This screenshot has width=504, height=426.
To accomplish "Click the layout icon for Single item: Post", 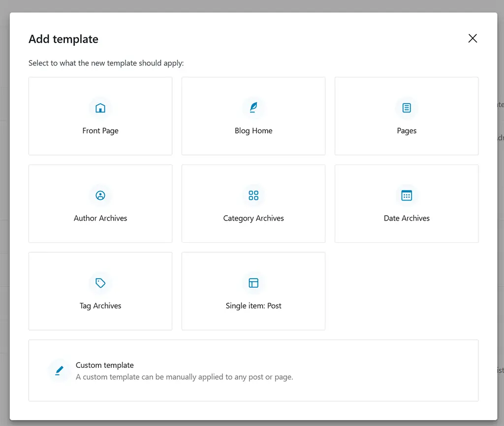I will [253, 283].
